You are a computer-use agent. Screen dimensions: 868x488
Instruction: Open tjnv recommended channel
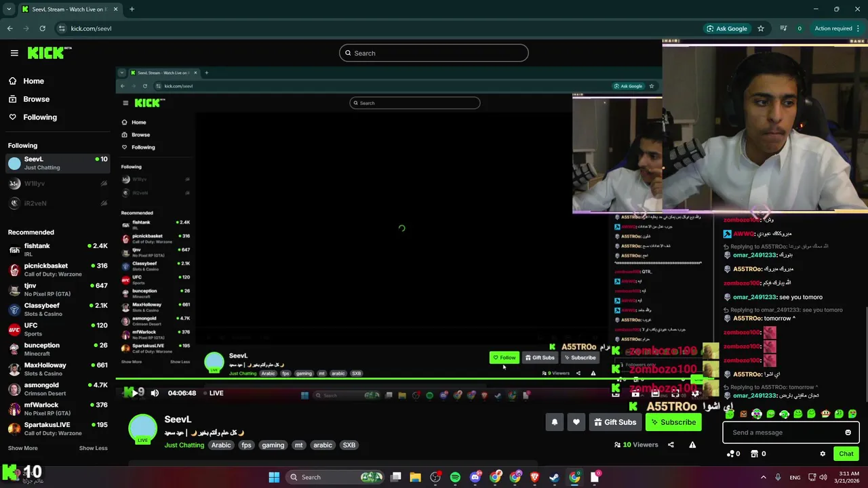coord(56,289)
